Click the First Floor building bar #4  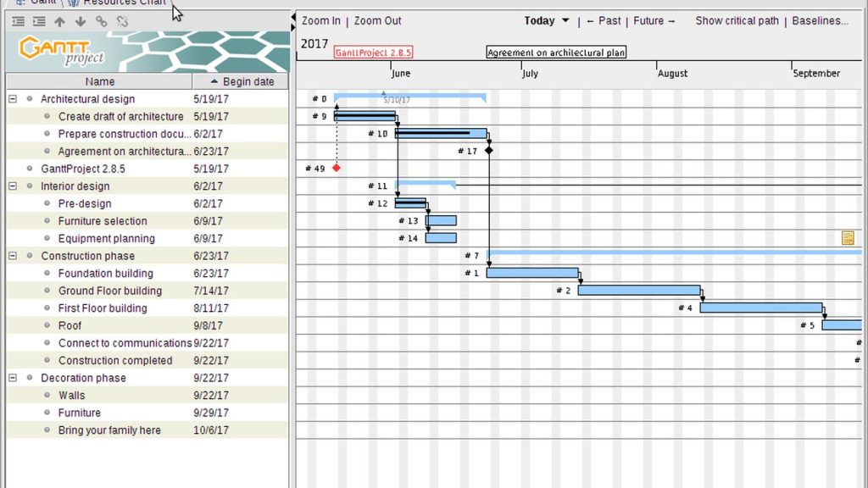point(761,308)
